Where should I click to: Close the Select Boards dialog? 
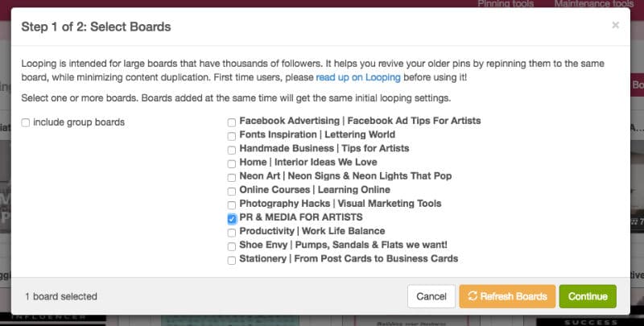point(615,26)
